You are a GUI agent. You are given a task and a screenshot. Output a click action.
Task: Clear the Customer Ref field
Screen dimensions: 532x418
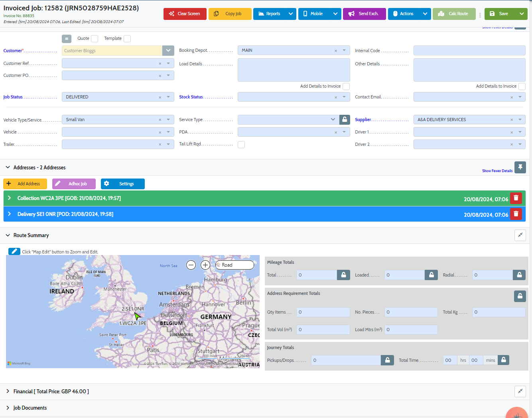[160, 64]
